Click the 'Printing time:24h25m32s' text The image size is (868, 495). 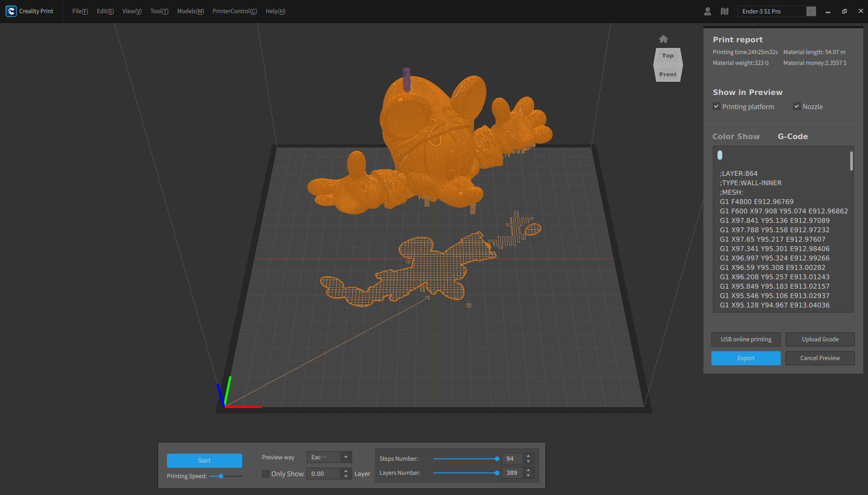click(745, 52)
